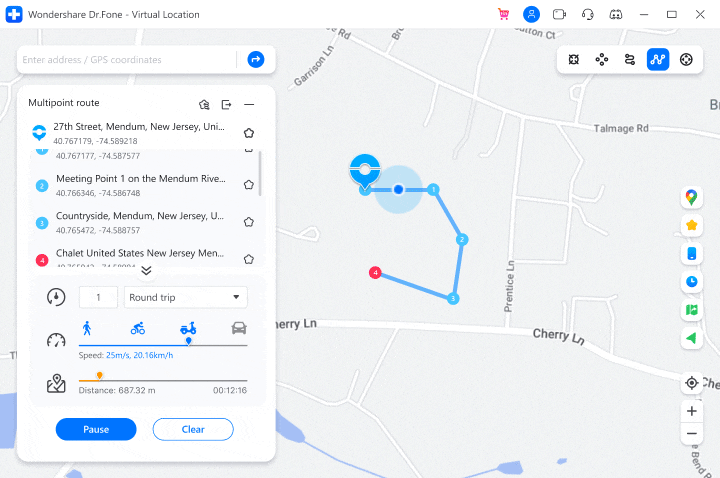The width and height of the screenshot is (720, 478).
Task: Collapse the Multipoint route panel
Action: 249,105
